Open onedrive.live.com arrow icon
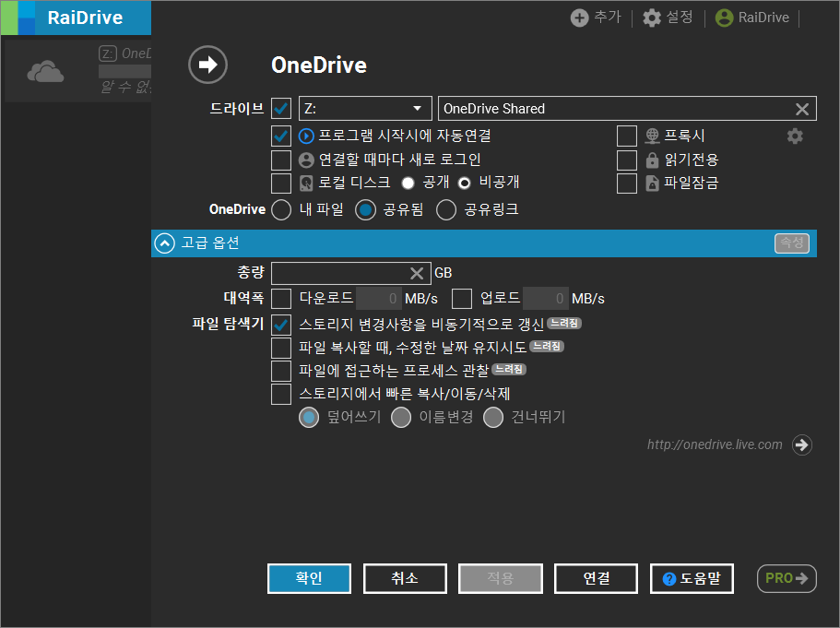Image resolution: width=840 pixels, height=628 pixels. [802, 444]
